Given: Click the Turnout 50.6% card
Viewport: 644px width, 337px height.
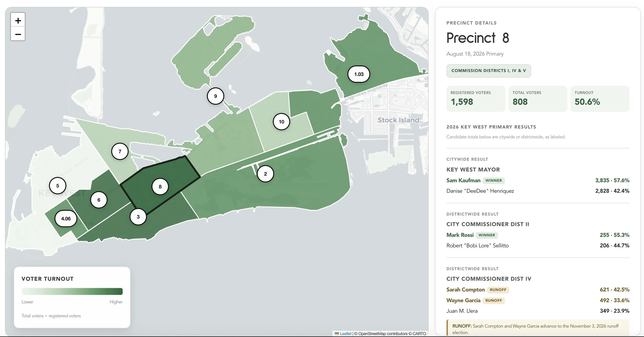Looking at the screenshot, I should [600, 99].
